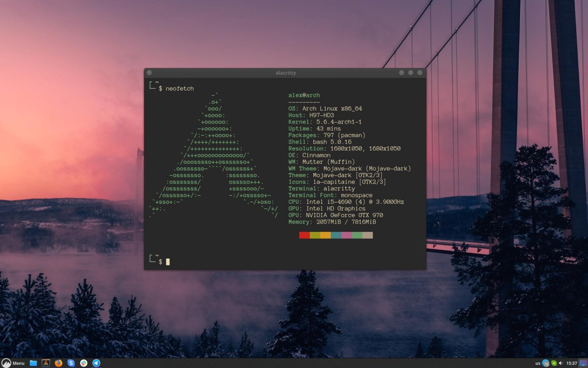Click 'GPU: Intel HD Graphics' line
This screenshot has width=588, height=368.
(x=327, y=209)
